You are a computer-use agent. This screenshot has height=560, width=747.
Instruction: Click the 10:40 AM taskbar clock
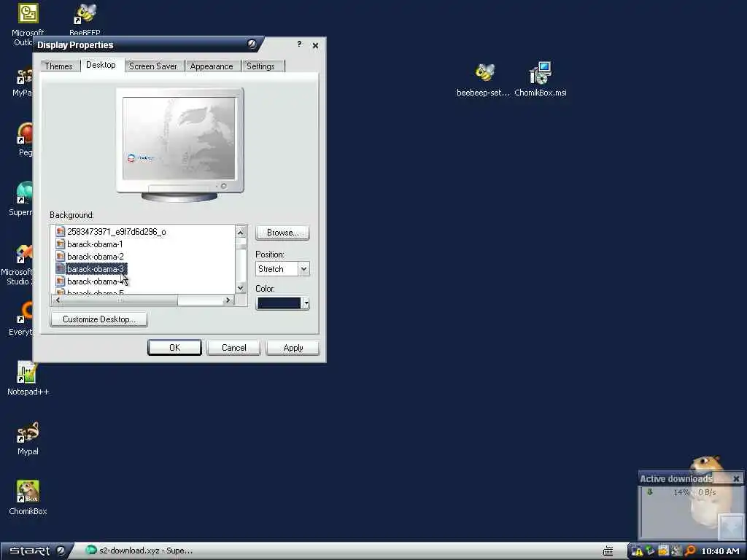720,551
